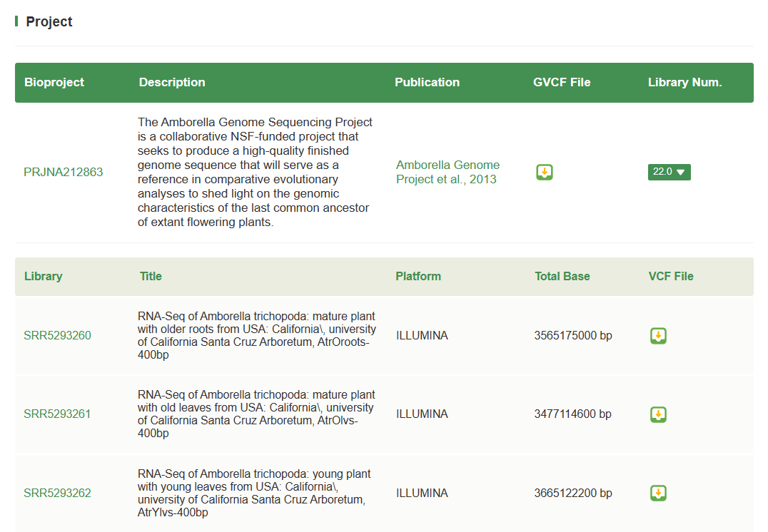The width and height of the screenshot is (768, 532).
Task: Open Amborella Genome Project et al., 2013 publication
Action: point(448,172)
